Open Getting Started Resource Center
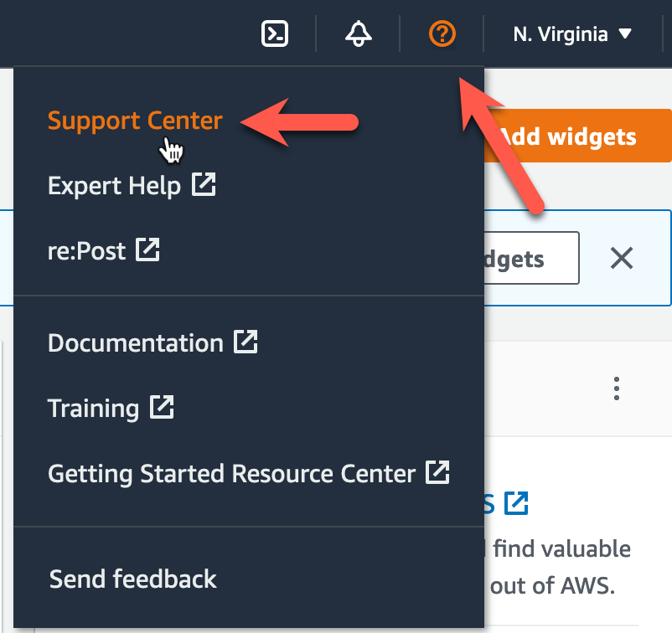The image size is (672, 633). point(231,473)
